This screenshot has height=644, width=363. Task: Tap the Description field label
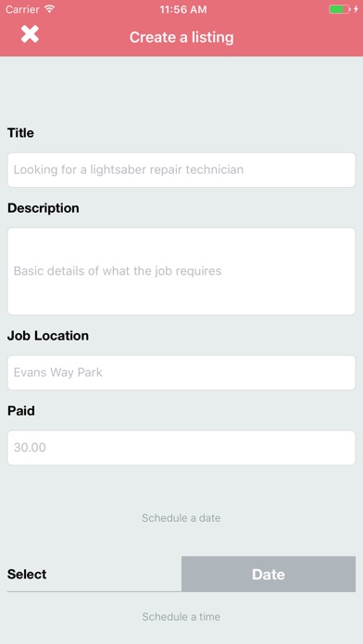coord(44,208)
